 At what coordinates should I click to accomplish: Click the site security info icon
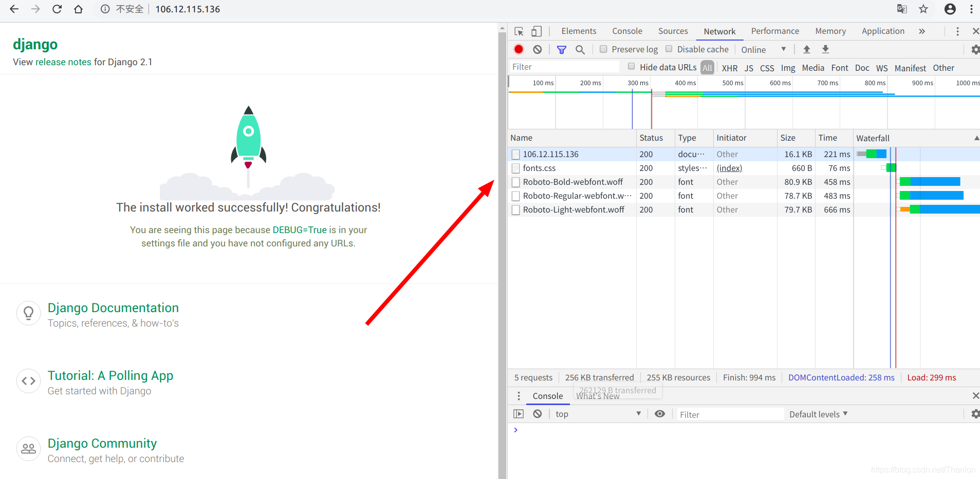tap(105, 9)
